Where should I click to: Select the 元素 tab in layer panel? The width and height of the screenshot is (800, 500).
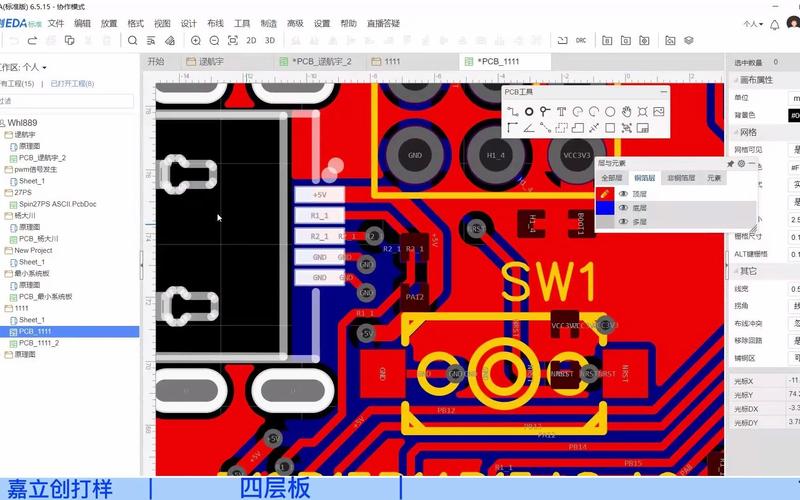714,178
